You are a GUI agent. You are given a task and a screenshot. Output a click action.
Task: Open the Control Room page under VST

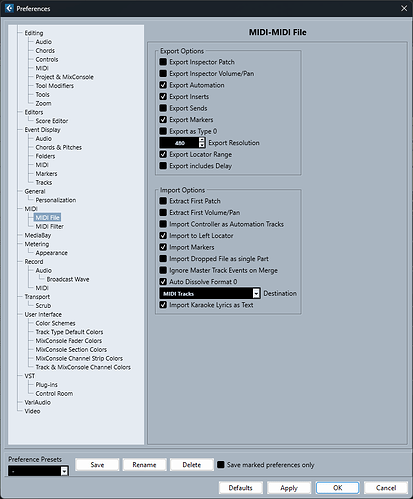pyautogui.click(x=54, y=393)
